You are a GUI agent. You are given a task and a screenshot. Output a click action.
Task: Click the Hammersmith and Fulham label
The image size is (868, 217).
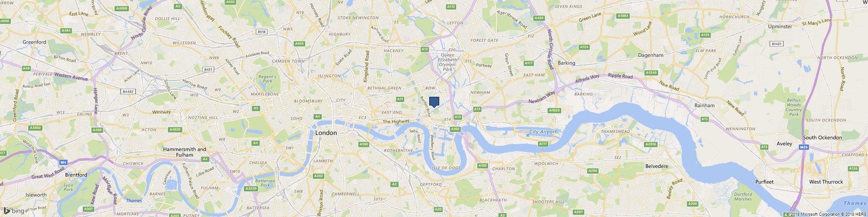(184, 152)
